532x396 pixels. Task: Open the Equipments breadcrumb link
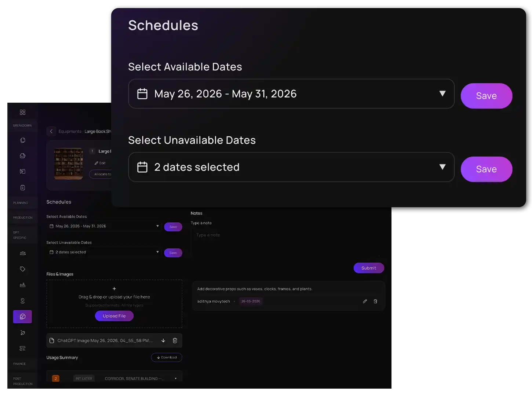[70, 131]
